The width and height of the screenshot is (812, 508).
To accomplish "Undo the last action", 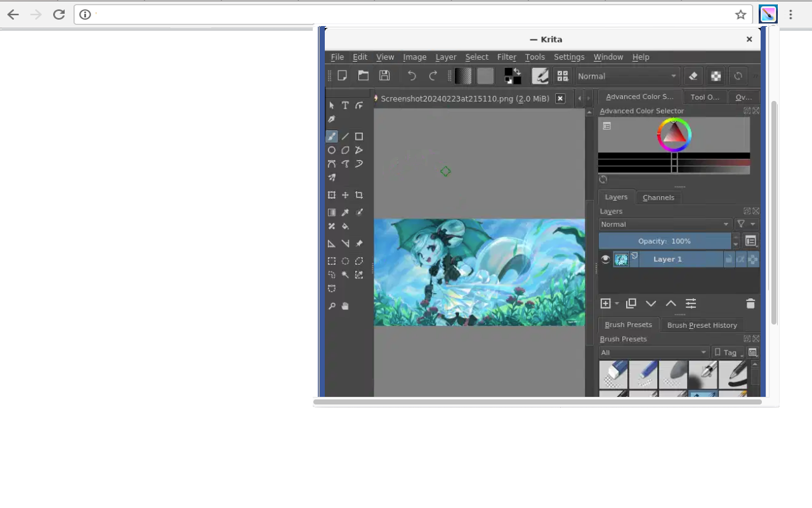I will 411,76.
